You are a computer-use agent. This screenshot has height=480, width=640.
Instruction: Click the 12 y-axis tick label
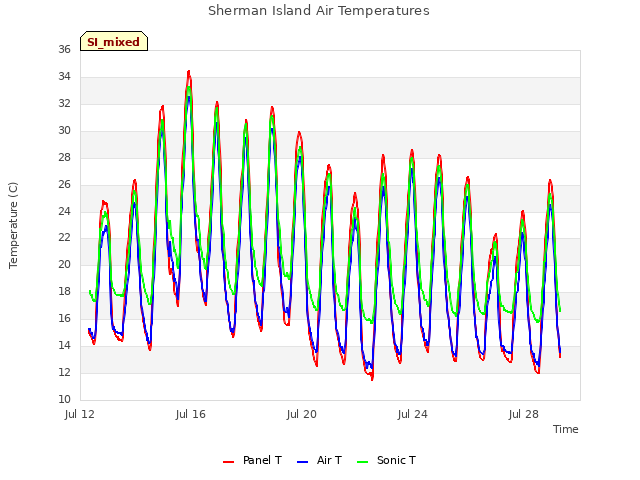[64, 372]
